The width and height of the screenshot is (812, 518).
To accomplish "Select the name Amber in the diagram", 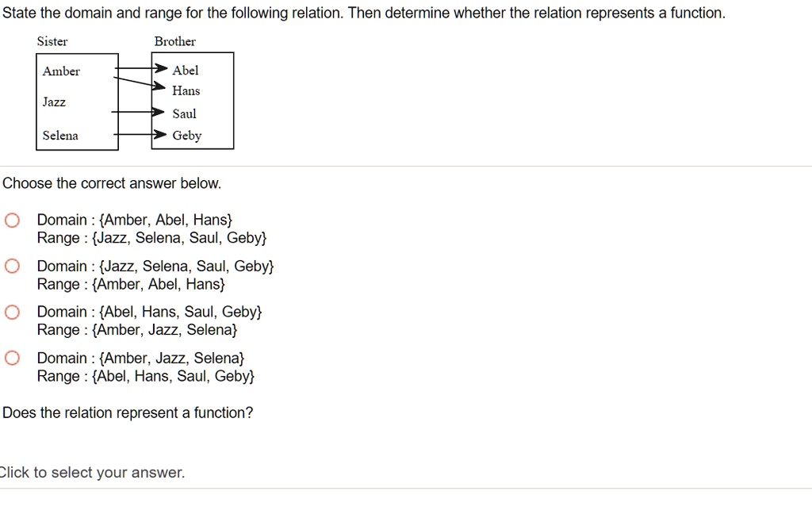I will pyautogui.click(x=60, y=71).
